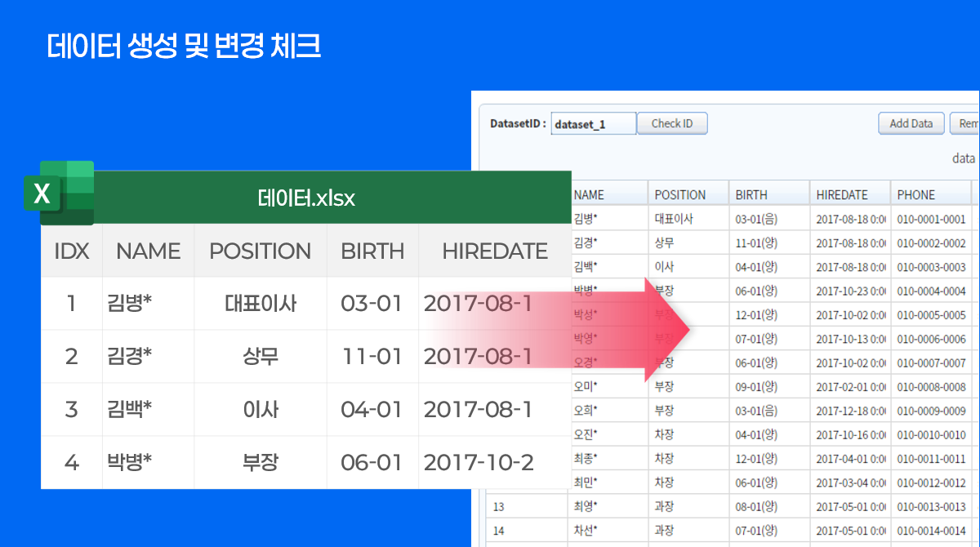
Task: Select IDX 4 cell in the Excel table
Action: click(72, 462)
